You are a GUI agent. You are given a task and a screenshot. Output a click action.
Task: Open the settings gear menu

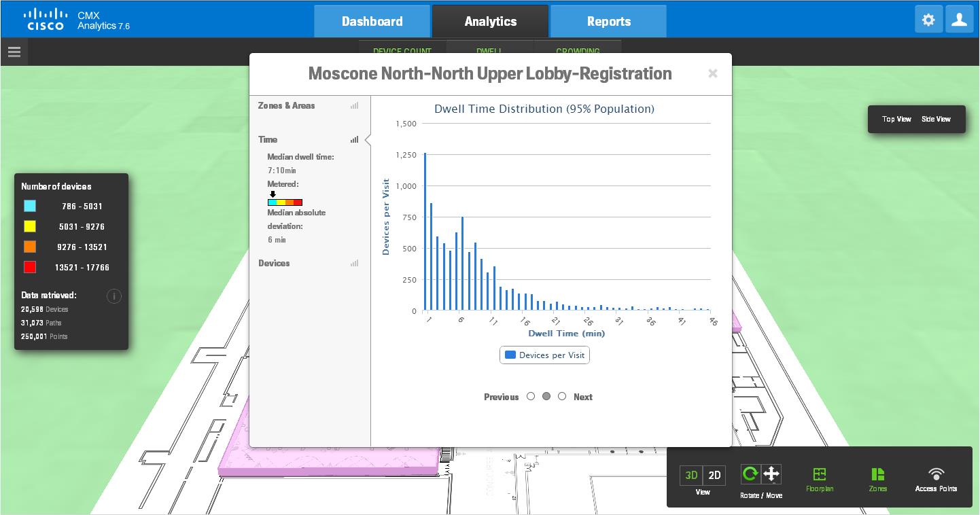coord(928,20)
